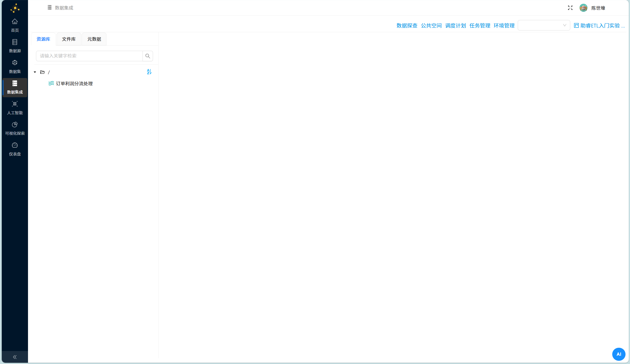Select the root "/" tree node label

click(x=49, y=72)
